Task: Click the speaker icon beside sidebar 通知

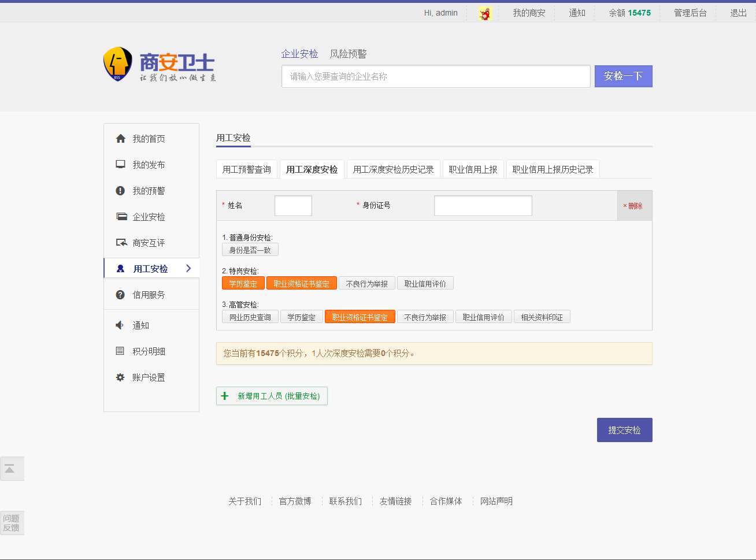Action: tap(120, 325)
